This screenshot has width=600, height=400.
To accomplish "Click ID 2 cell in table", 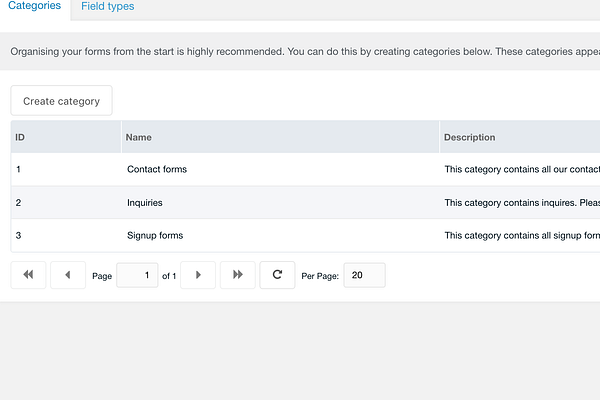I will (x=66, y=202).
